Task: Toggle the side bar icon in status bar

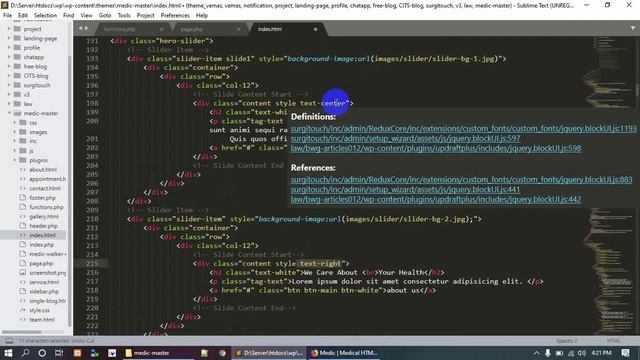Action: 9,340
